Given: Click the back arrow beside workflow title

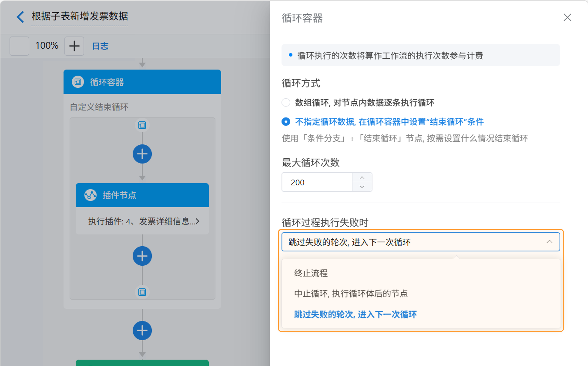Looking at the screenshot, I should pyautogui.click(x=20, y=17).
